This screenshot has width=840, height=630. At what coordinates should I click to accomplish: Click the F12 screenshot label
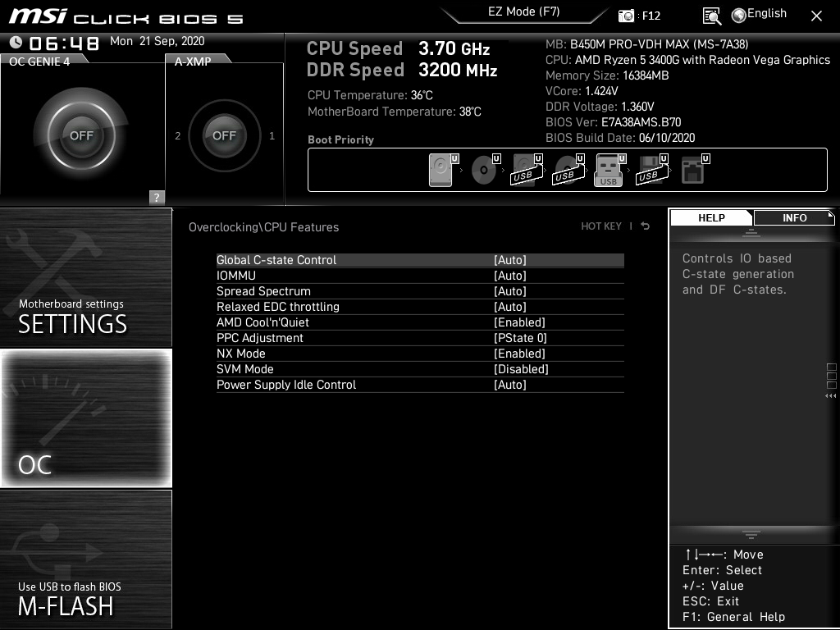click(651, 16)
